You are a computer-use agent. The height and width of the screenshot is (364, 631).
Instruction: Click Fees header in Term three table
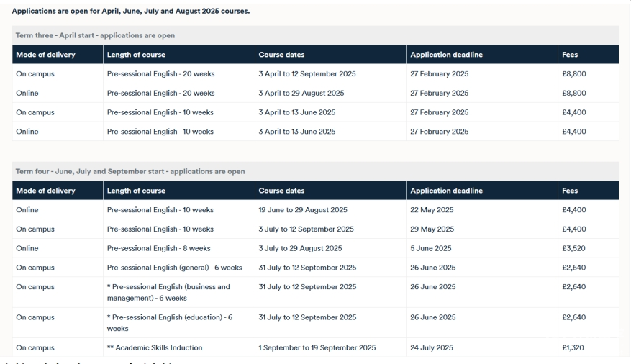(x=570, y=55)
